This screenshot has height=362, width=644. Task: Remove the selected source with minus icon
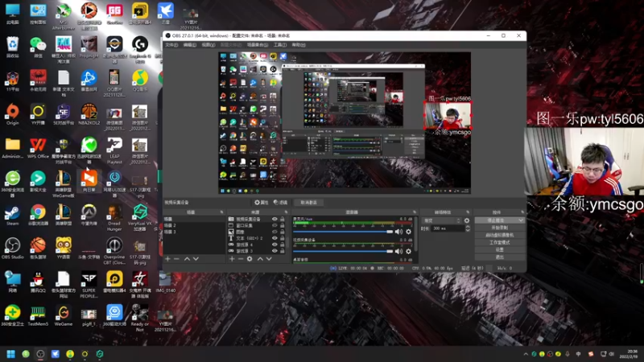[x=241, y=259]
